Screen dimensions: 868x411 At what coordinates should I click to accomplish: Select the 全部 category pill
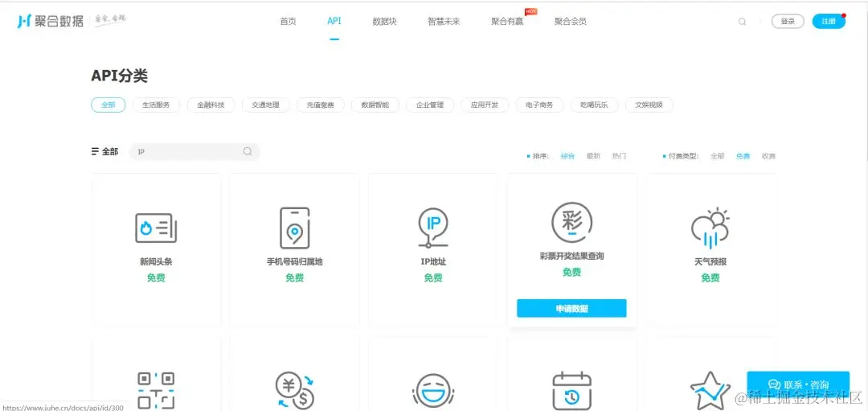coord(108,105)
